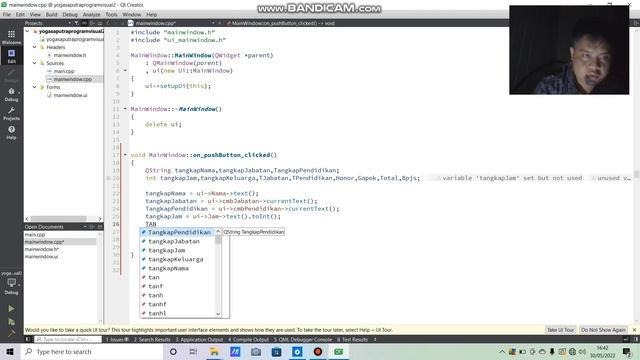
Task: Collapse the Forms folder
Action: [35, 87]
